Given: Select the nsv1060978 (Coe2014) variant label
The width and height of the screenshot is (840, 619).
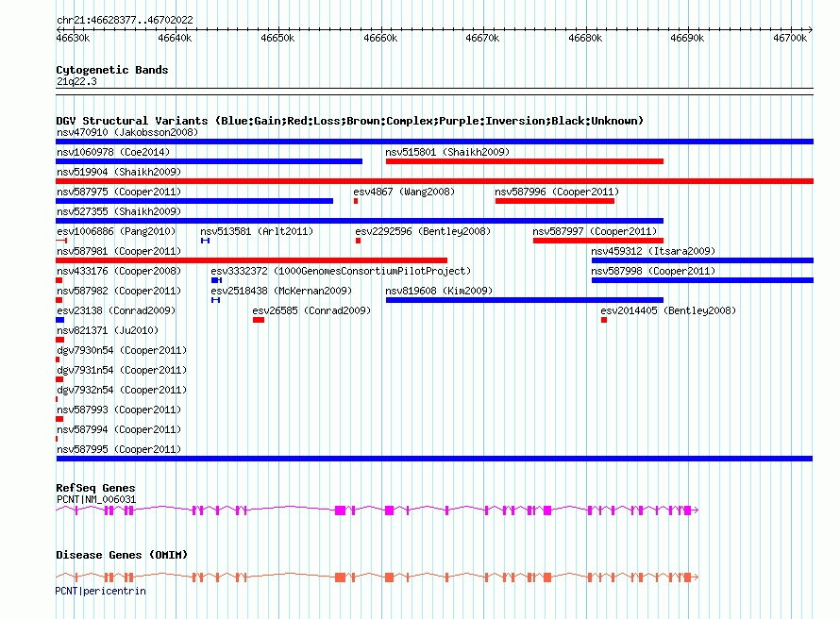Looking at the screenshot, I should point(113,152).
